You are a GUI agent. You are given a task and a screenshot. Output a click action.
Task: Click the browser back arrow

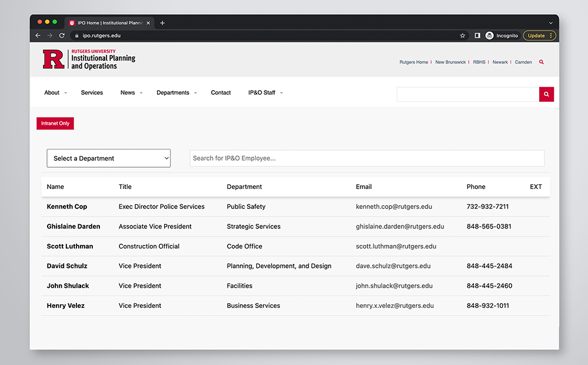coord(38,35)
